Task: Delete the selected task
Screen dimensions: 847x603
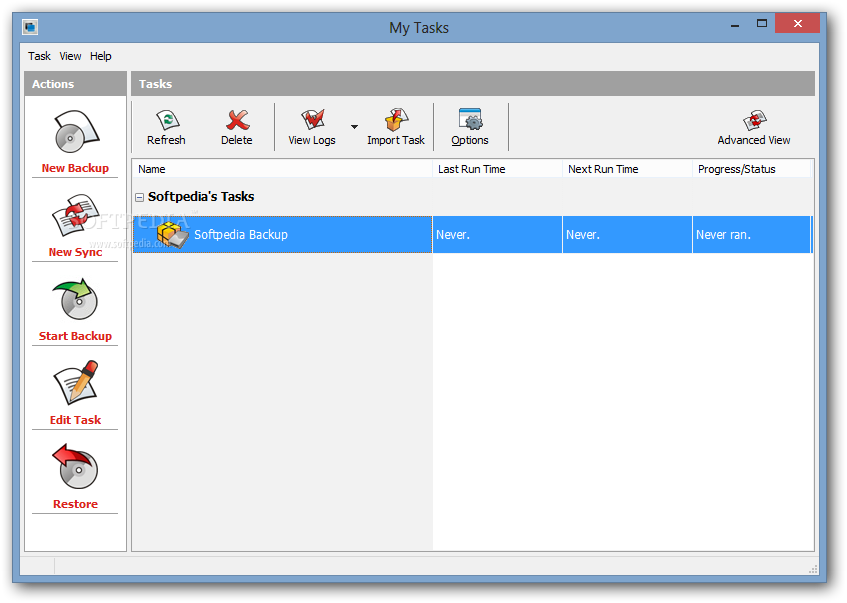Action: click(237, 128)
